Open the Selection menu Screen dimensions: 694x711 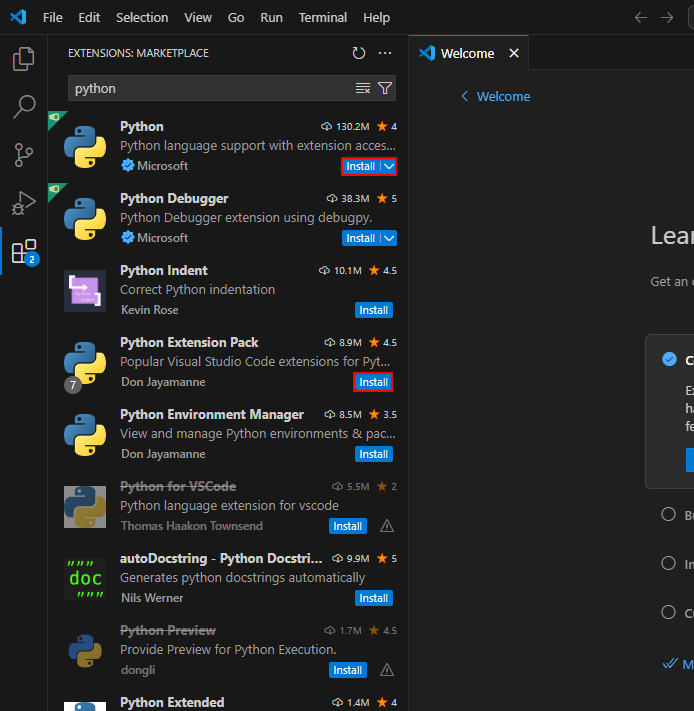pyautogui.click(x=142, y=18)
